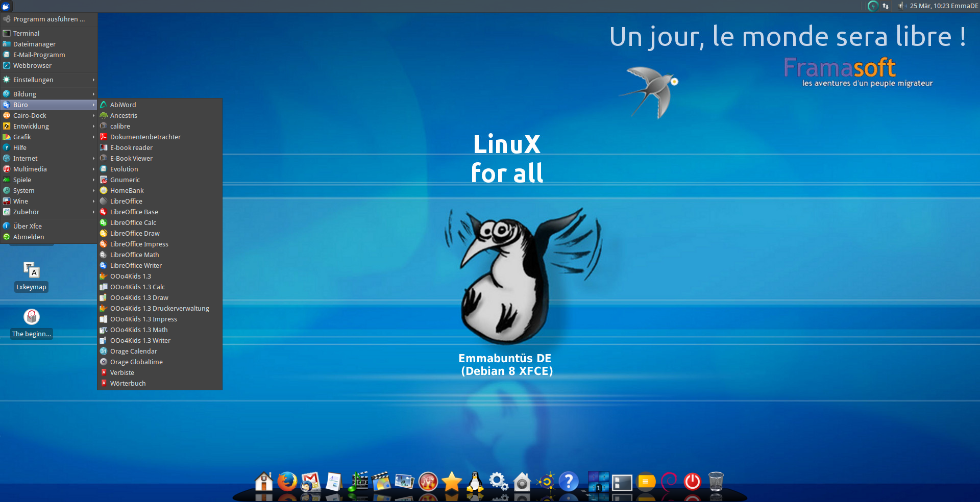Image resolution: width=980 pixels, height=502 pixels.
Task: Click the grey house with dial dock icon
Action: tap(522, 481)
